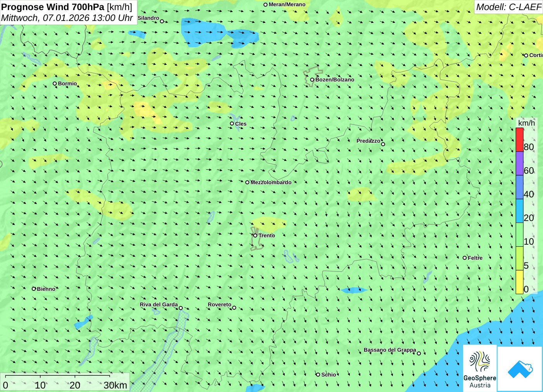
Task: Click the blue cloud house logo
Action: click(520, 369)
